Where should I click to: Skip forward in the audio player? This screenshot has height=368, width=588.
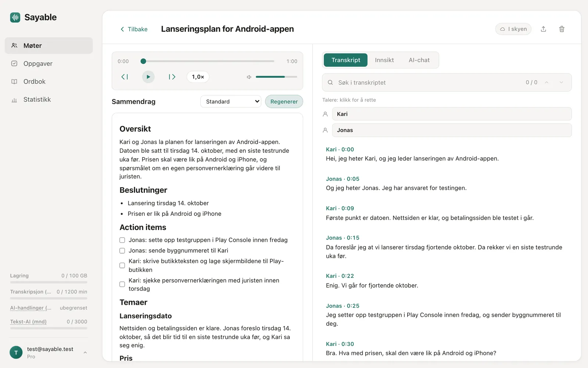pyautogui.click(x=172, y=77)
